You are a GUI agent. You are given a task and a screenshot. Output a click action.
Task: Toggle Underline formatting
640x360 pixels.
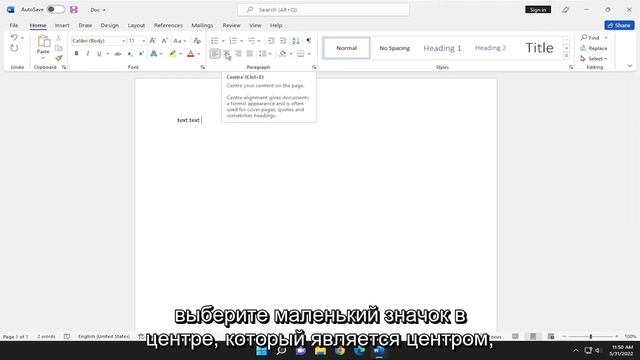(x=99, y=53)
